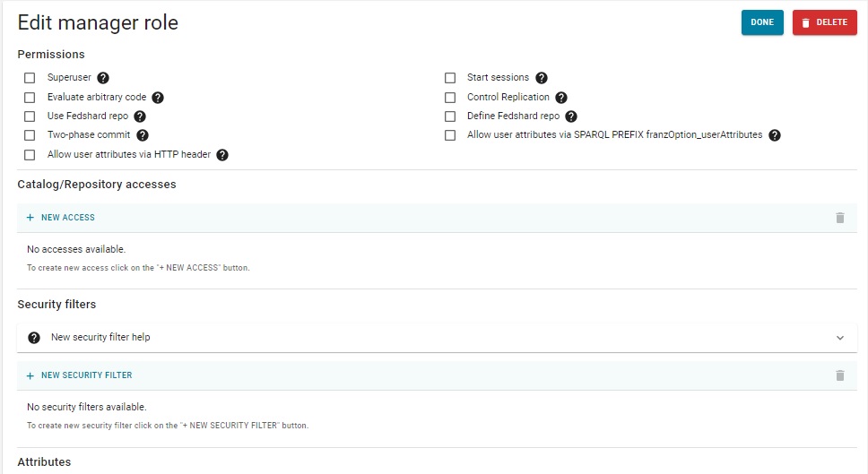Tick the Start sessions checkbox
868x474 pixels.
[x=450, y=78]
